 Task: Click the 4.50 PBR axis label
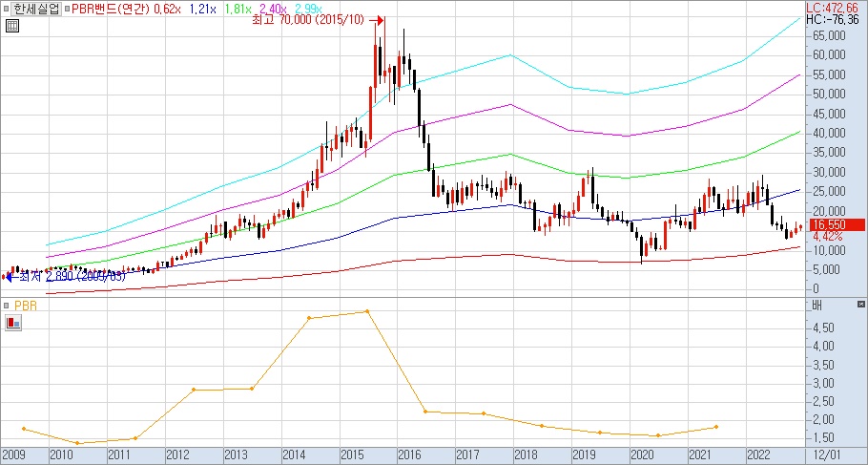(x=823, y=328)
